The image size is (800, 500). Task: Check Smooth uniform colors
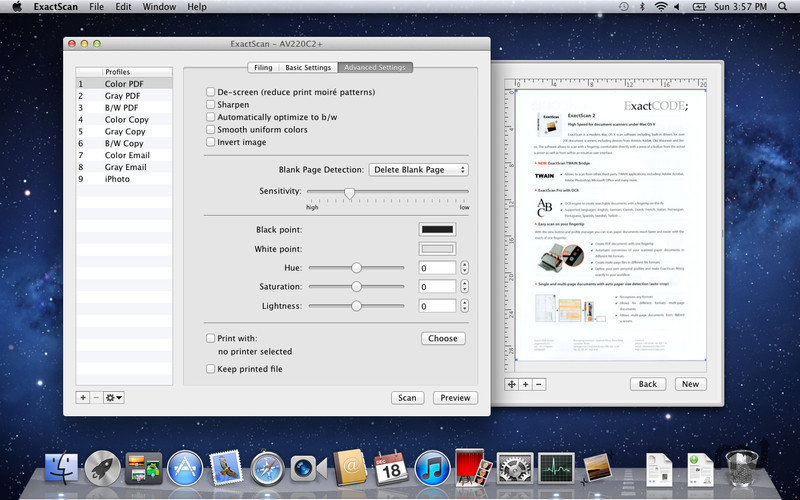(x=210, y=130)
